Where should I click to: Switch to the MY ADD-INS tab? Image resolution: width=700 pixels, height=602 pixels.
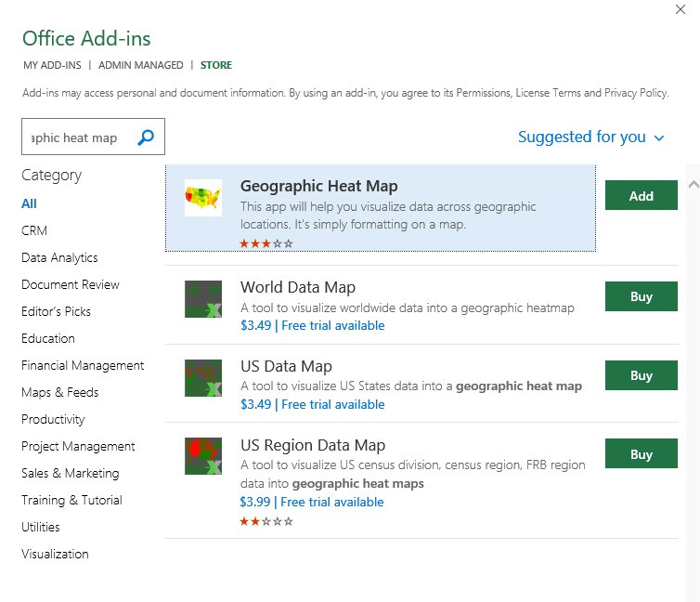tap(52, 65)
